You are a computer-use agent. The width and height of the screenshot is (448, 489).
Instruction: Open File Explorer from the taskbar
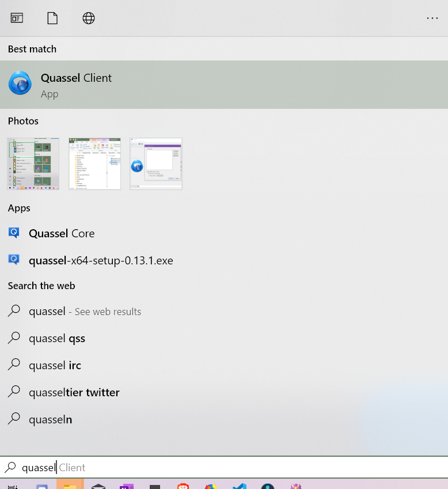click(70, 484)
